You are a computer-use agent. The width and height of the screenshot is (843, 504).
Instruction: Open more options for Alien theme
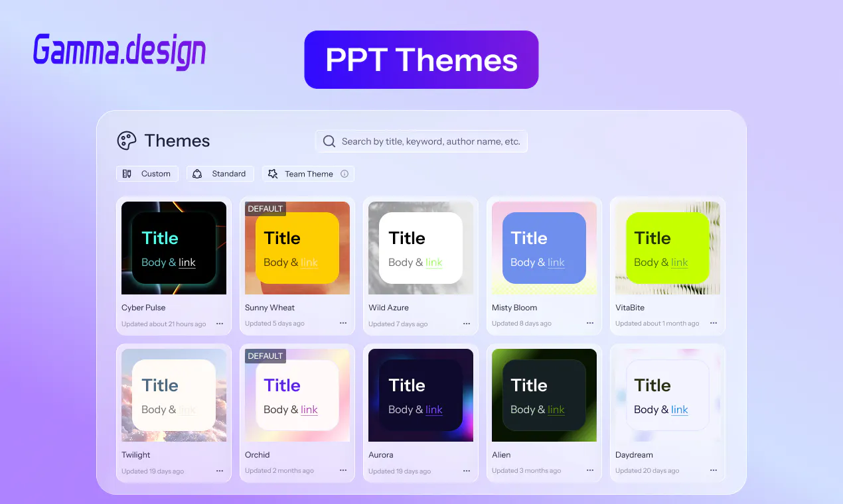click(590, 471)
